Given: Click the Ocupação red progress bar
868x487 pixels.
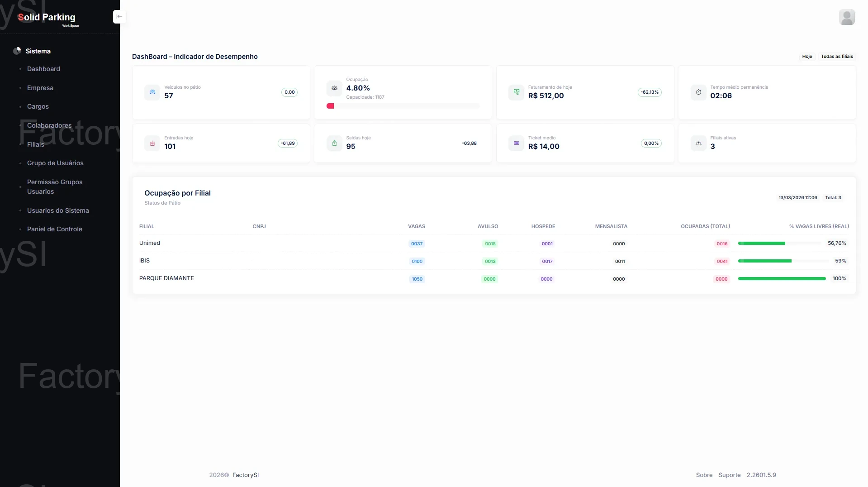Looking at the screenshot, I should pos(330,106).
